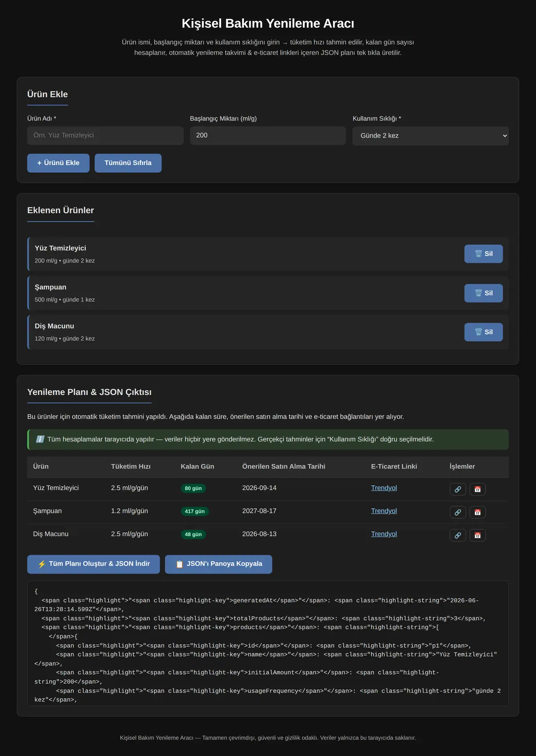Open link icon for Diş Macunu row
This screenshot has width=536, height=756.
pyautogui.click(x=458, y=535)
